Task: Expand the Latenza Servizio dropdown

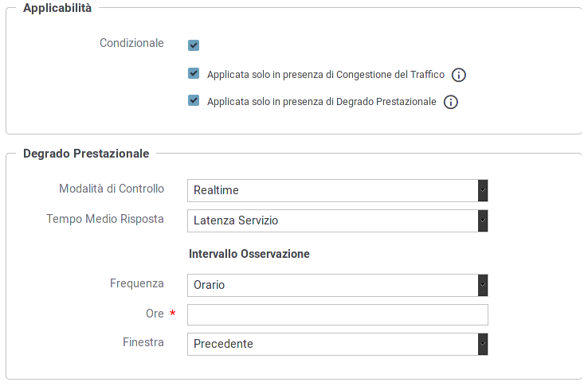Action: pyautogui.click(x=338, y=220)
